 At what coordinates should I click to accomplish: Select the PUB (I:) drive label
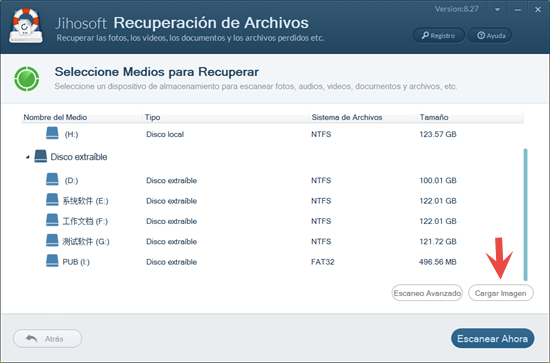click(76, 262)
